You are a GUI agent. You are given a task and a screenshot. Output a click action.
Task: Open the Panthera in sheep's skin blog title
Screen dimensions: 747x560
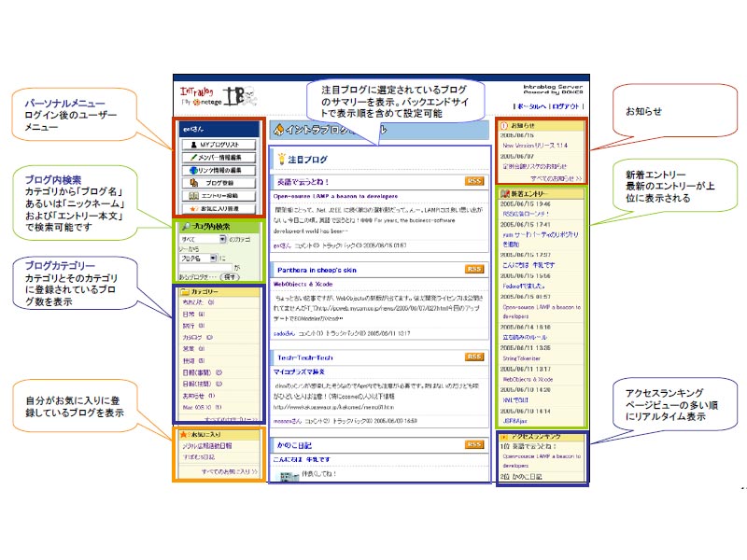(317, 270)
